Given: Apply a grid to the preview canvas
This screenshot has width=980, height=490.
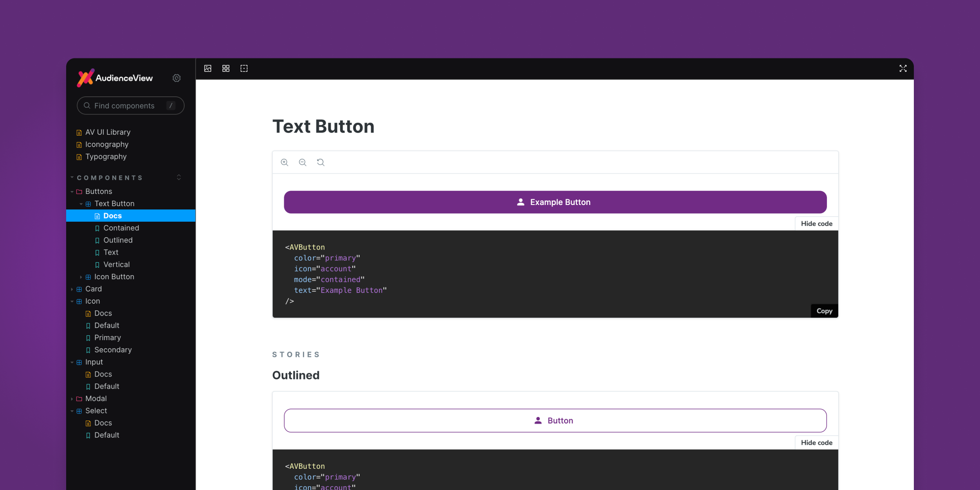Looking at the screenshot, I should tap(226, 68).
